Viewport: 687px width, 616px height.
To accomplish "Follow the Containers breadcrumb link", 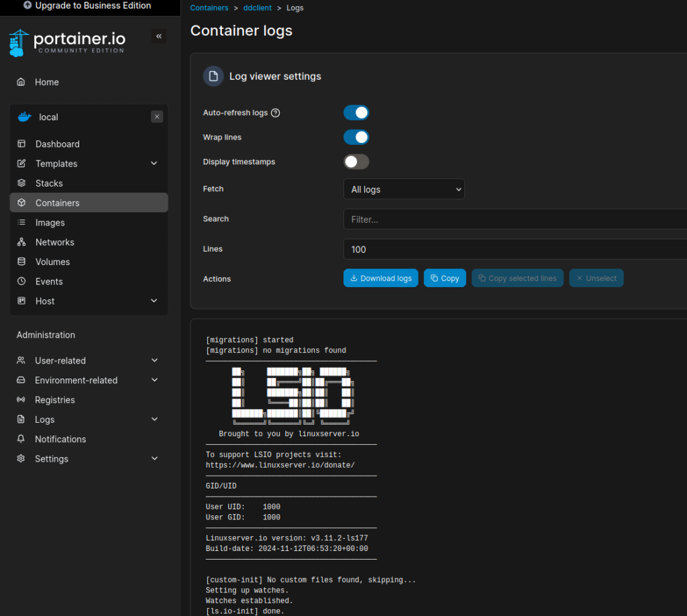I will [209, 8].
